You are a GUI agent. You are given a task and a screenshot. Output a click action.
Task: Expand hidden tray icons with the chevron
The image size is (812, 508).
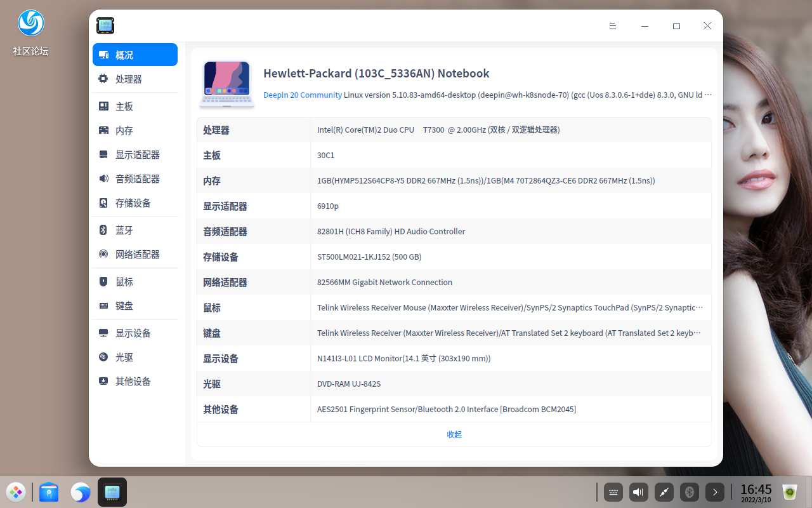(x=715, y=492)
